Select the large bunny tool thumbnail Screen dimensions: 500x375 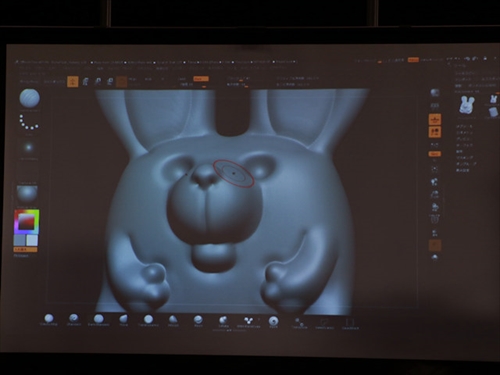[467, 105]
